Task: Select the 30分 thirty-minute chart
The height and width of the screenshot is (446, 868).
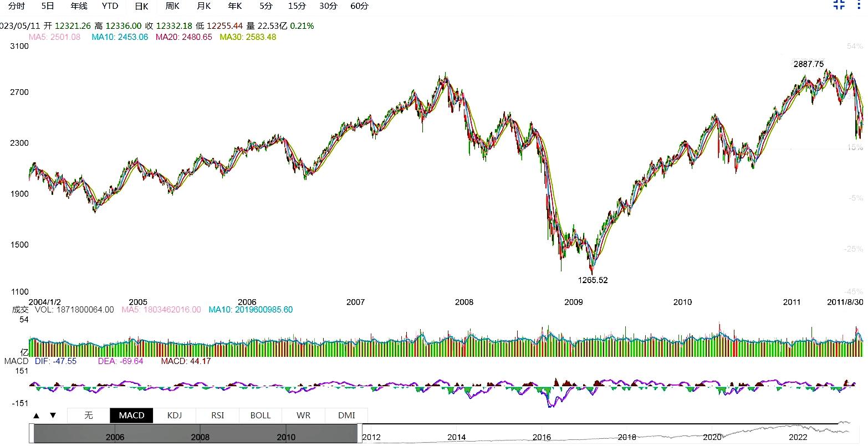Action: (x=328, y=6)
